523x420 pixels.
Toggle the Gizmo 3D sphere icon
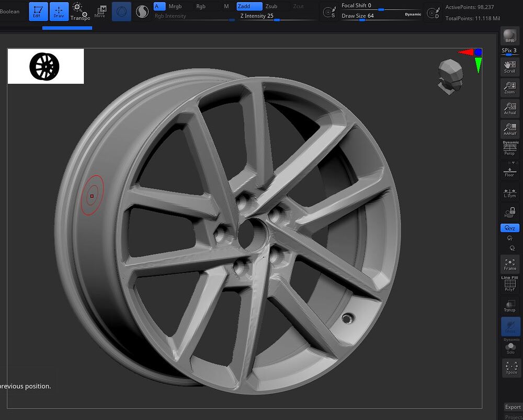pyautogui.click(x=121, y=12)
